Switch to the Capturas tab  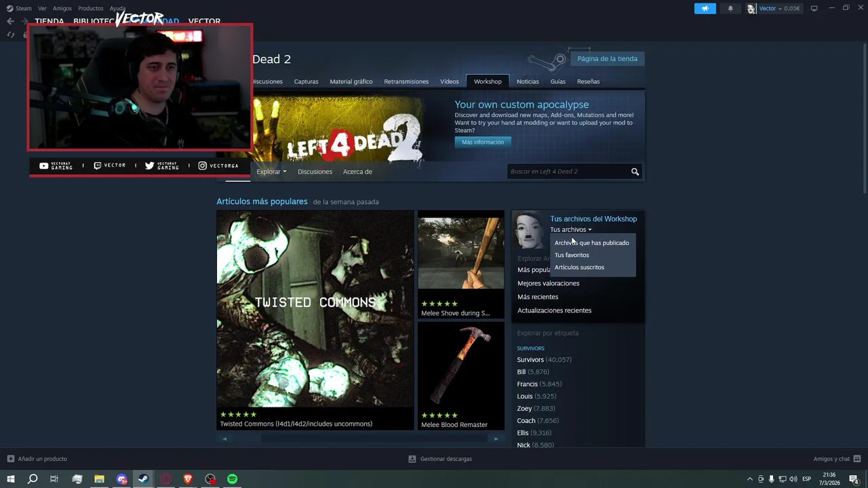click(x=306, y=81)
